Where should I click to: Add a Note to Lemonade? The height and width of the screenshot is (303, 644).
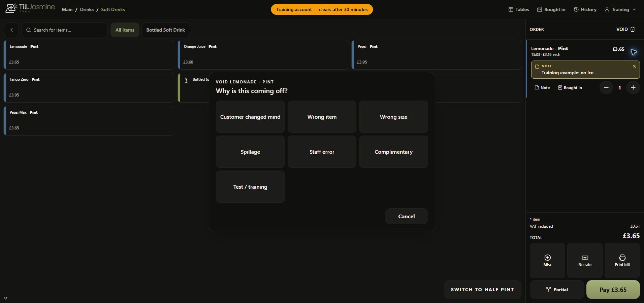[542, 88]
